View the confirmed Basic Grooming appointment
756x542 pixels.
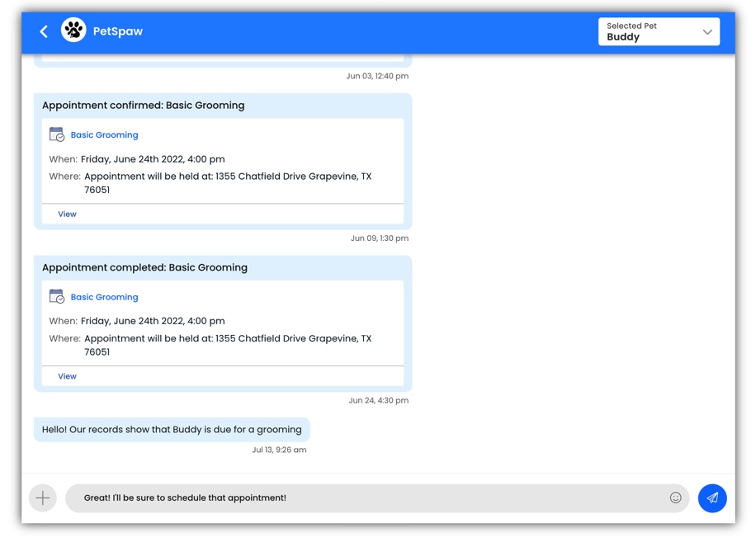tap(67, 214)
